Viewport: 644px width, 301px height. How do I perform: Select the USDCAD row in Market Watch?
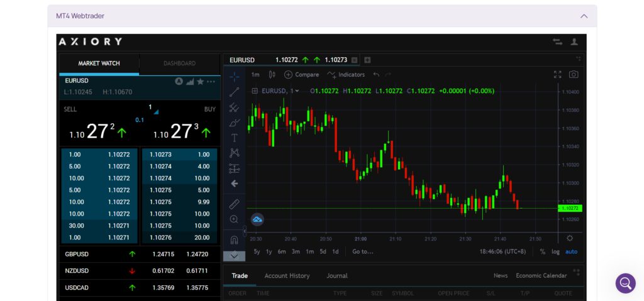pyautogui.click(x=140, y=288)
